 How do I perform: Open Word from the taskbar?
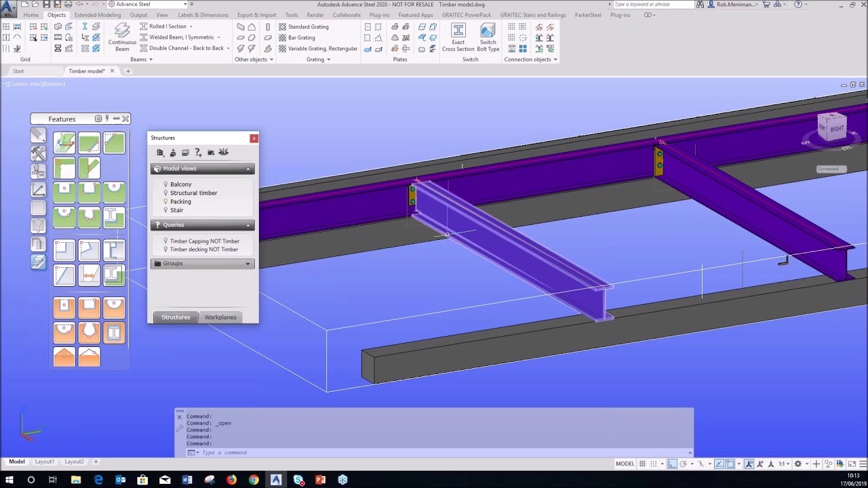point(187,480)
